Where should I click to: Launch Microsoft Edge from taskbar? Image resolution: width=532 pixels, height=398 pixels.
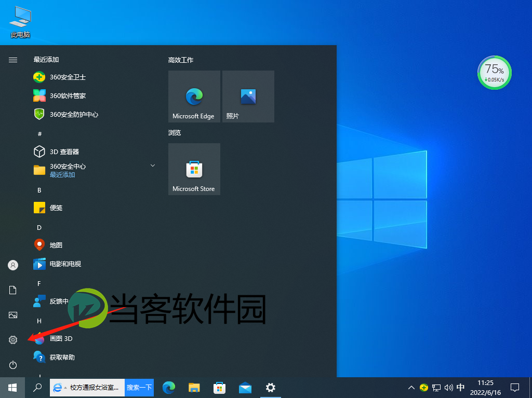click(x=169, y=388)
